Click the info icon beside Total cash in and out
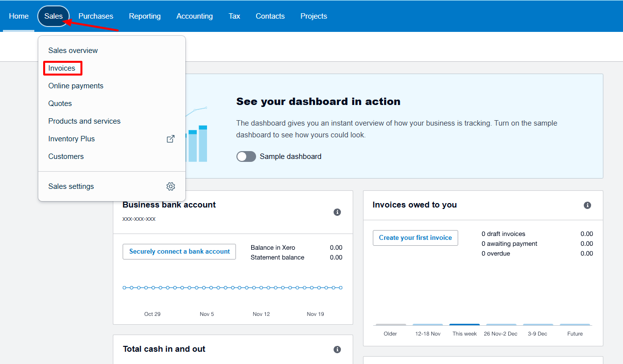The image size is (623, 364). click(337, 349)
